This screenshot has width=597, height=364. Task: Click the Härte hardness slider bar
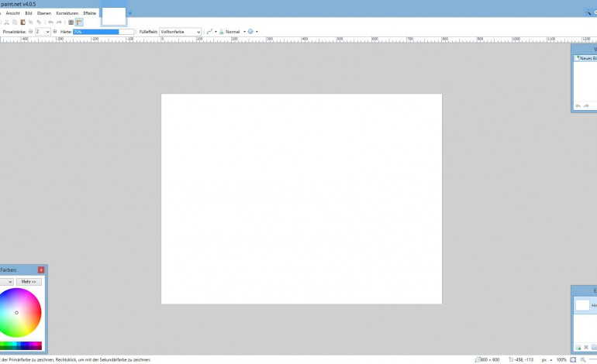[x=104, y=32]
